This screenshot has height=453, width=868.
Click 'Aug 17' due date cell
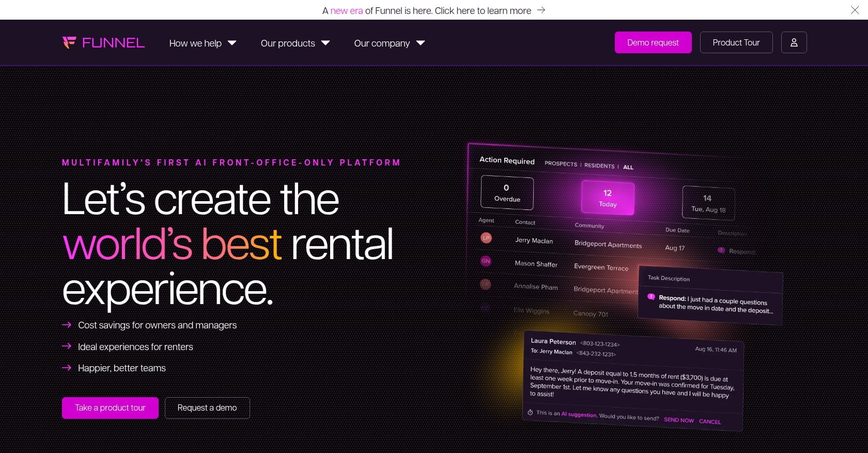[x=675, y=248]
